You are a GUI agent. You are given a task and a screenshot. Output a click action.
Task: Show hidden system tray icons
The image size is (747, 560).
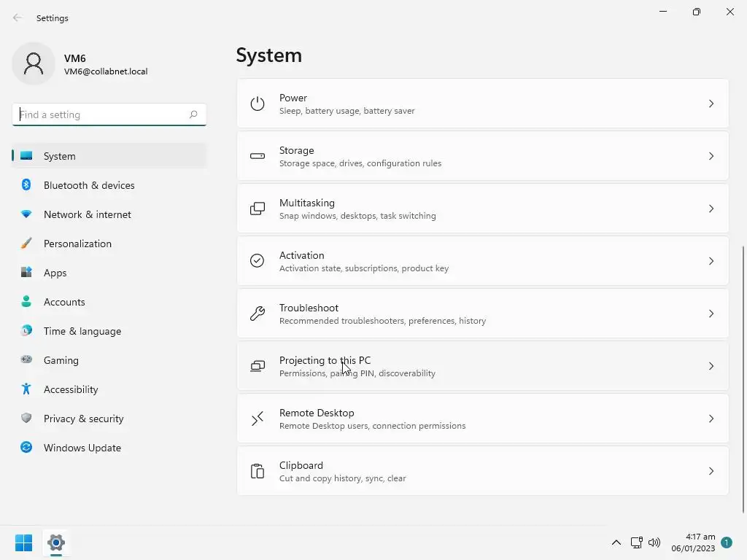click(616, 542)
